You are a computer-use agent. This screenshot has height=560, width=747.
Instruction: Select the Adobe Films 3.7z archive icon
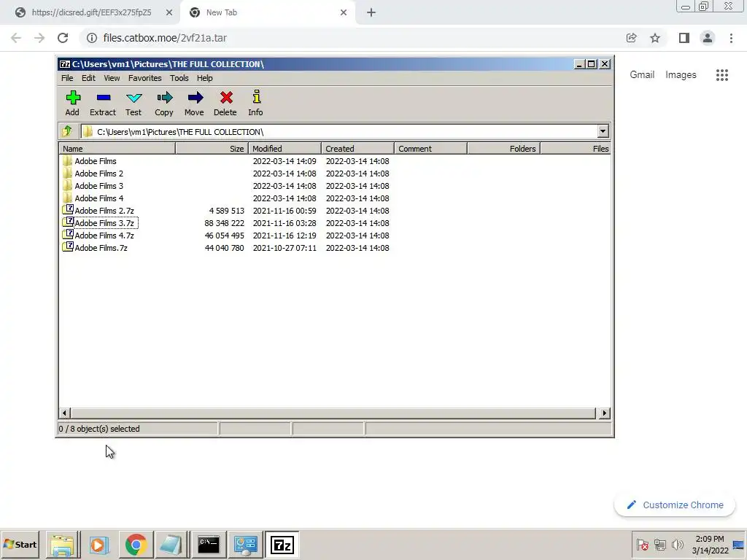tap(68, 222)
